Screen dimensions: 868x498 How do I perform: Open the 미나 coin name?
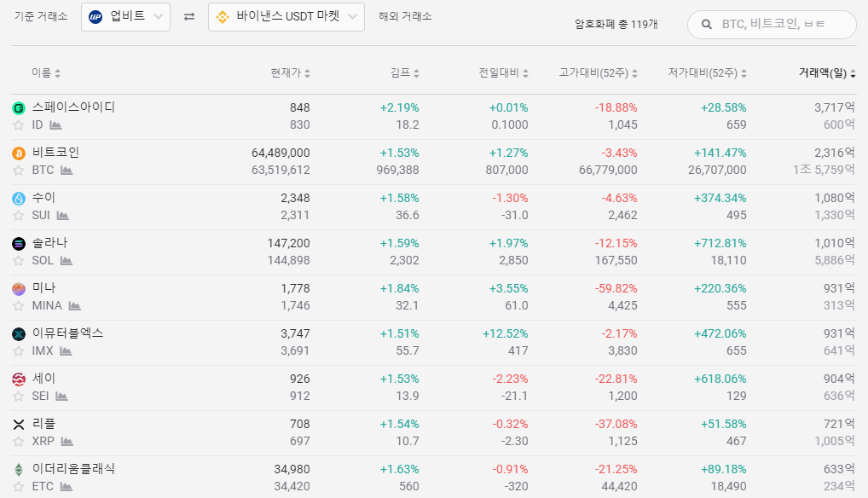click(x=43, y=287)
